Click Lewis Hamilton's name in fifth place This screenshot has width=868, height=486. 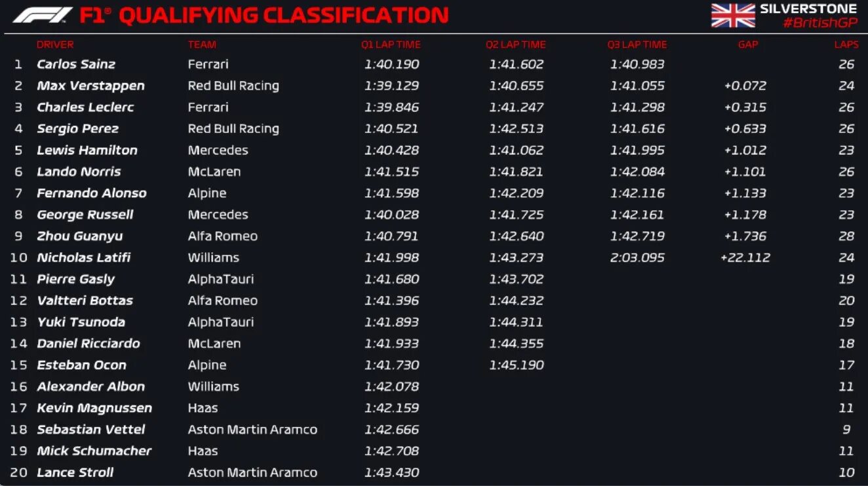coord(87,150)
